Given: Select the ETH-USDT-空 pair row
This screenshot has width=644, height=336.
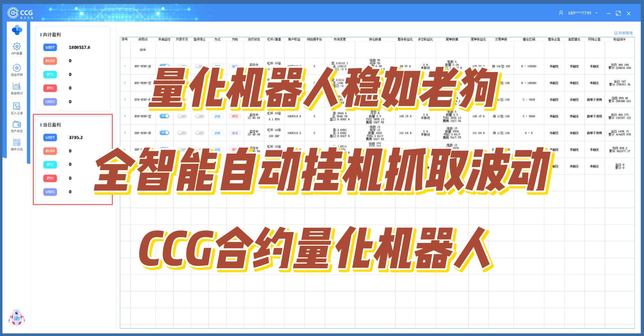Looking at the screenshot, I should 143,116.
